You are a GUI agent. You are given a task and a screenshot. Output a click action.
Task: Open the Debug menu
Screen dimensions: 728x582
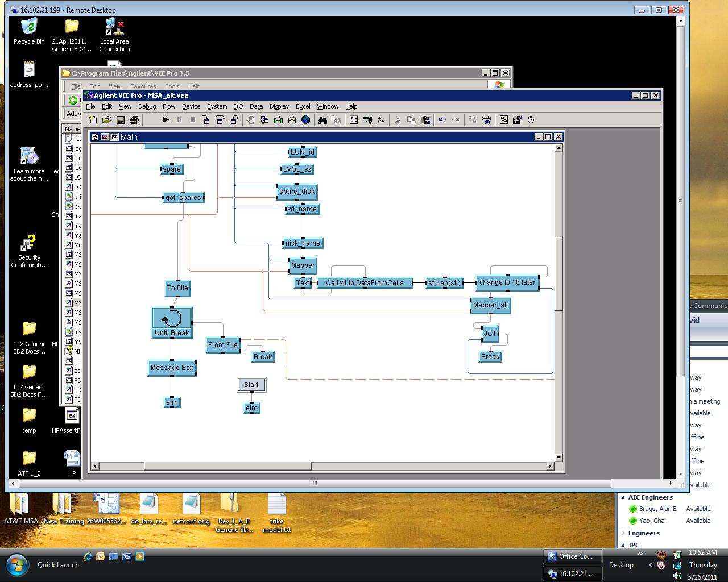147,106
